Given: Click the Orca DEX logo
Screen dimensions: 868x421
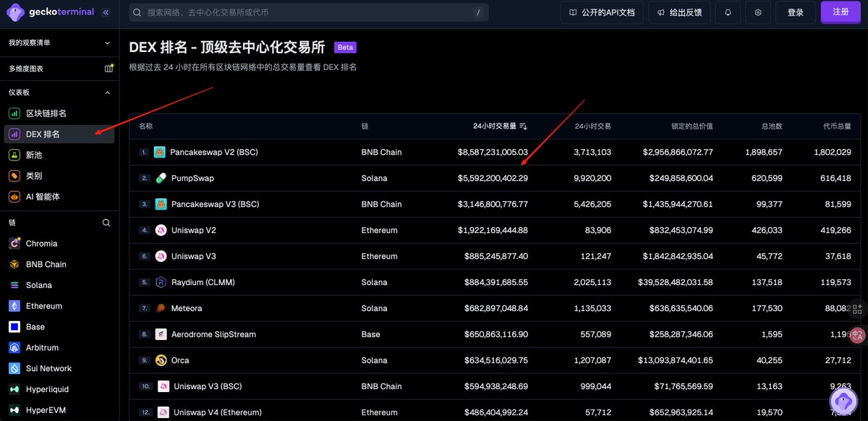Looking at the screenshot, I should click(161, 360).
